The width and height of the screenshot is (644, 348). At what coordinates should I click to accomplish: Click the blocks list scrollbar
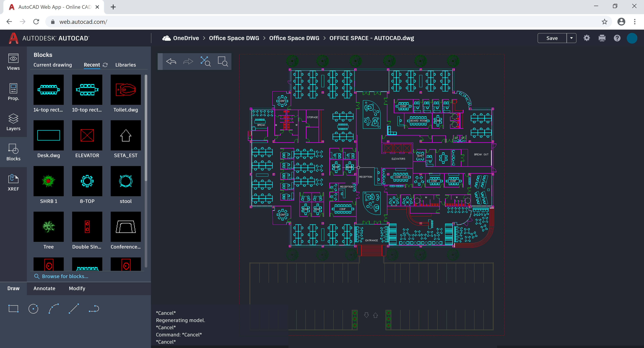(x=146, y=127)
